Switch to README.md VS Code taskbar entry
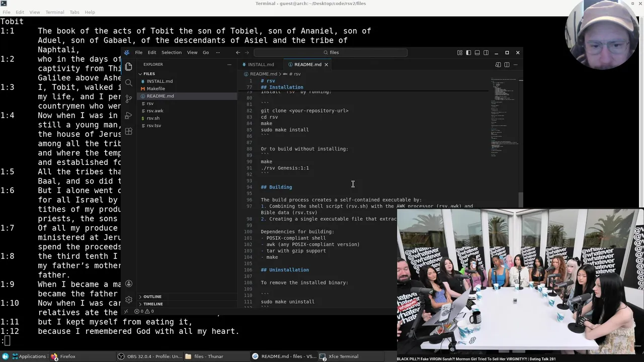Viewport: 644px width, 362px height. (284, 356)
